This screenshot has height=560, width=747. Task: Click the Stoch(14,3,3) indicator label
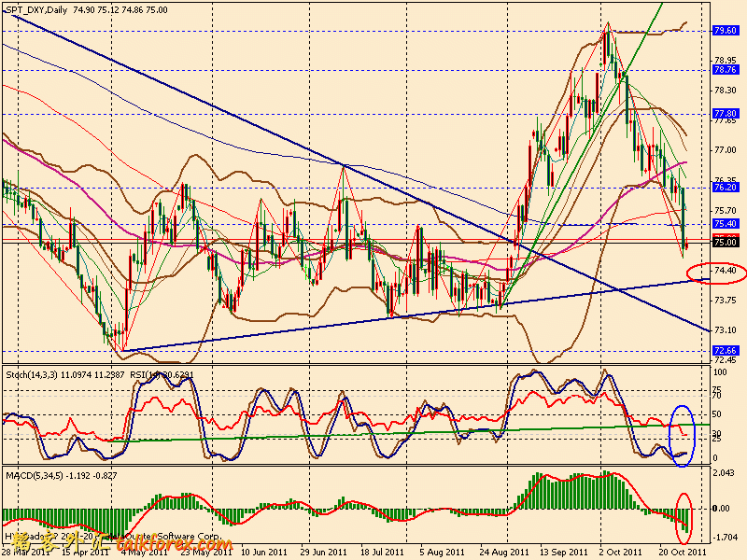(32, 375)
